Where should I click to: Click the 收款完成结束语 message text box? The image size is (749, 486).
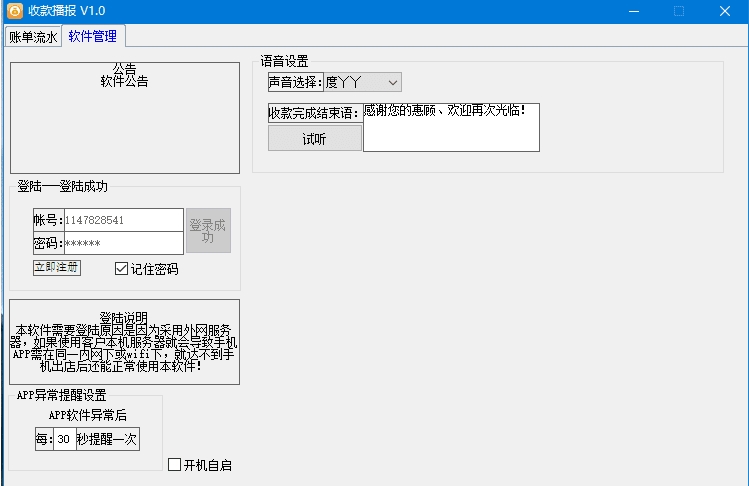450,127
